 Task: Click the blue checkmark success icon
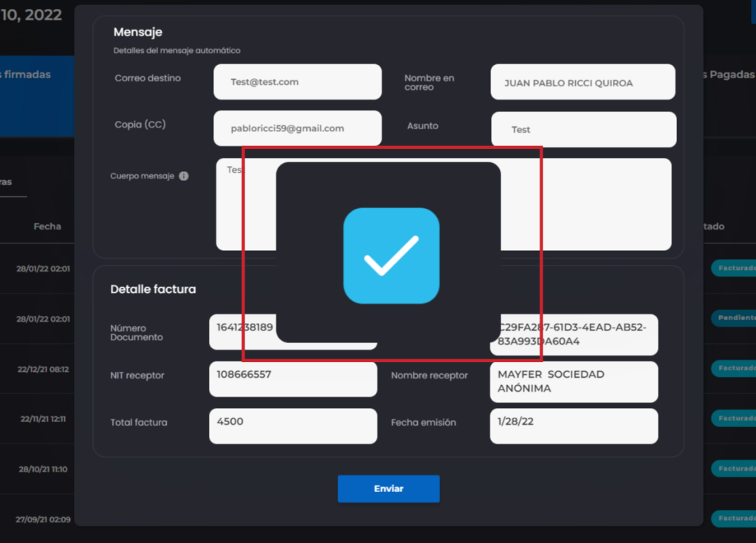tap(391, 255)
